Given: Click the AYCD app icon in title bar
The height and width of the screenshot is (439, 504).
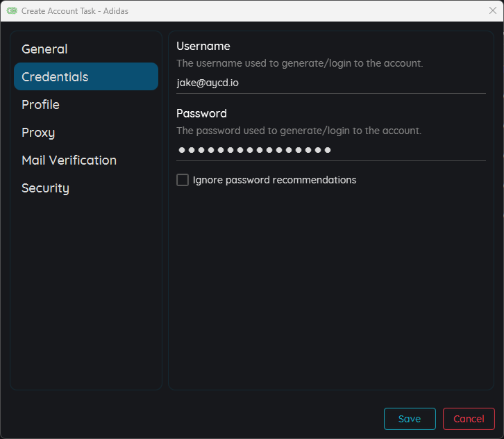Looking at the screenshot, I should tap(12, 11).
